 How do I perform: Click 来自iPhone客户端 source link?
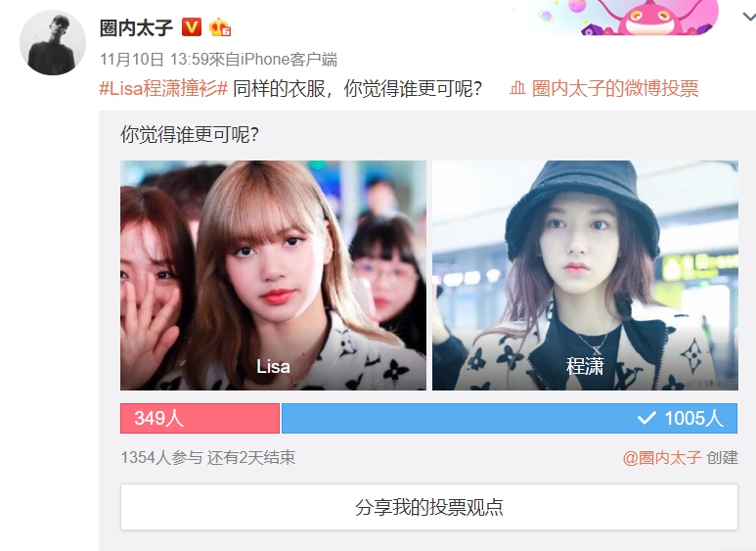[x=274, y=60]
